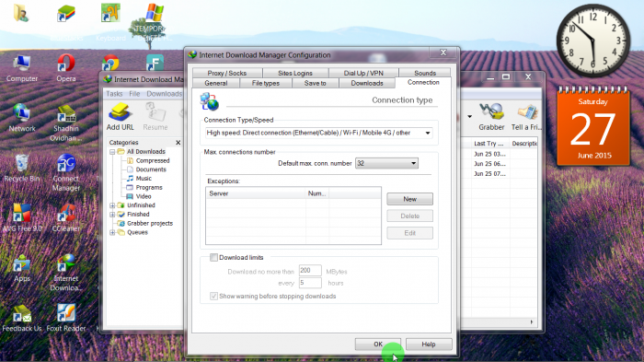Select Programs category in tree
The height and width of the screenshot is (362, 644).
149,188
